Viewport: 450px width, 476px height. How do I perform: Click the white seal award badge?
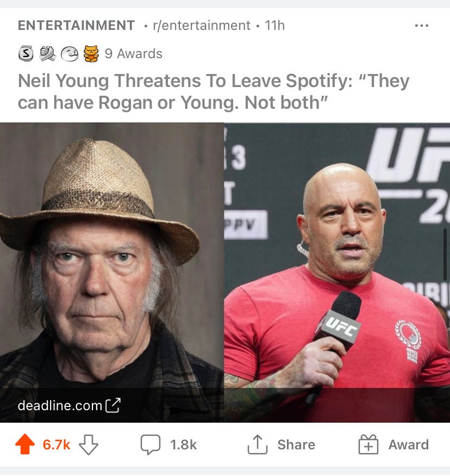[x=70, y=54]
